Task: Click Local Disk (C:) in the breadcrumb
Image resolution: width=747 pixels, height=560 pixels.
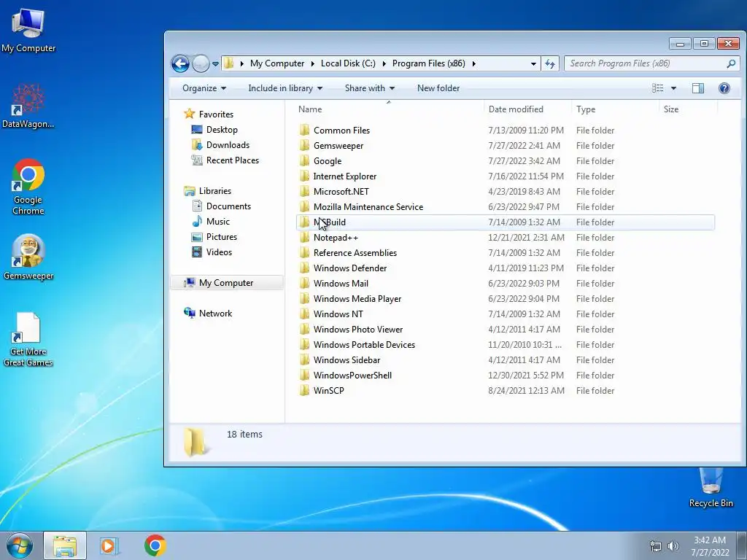Action: (x=348, y=63)
